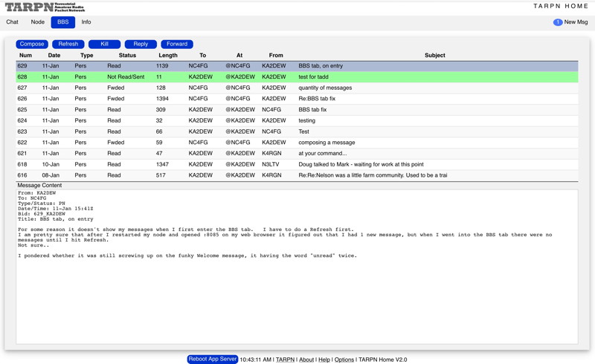Click the Refresh button
The width and height of the screenshot is (595, 364).
(68, 44)
